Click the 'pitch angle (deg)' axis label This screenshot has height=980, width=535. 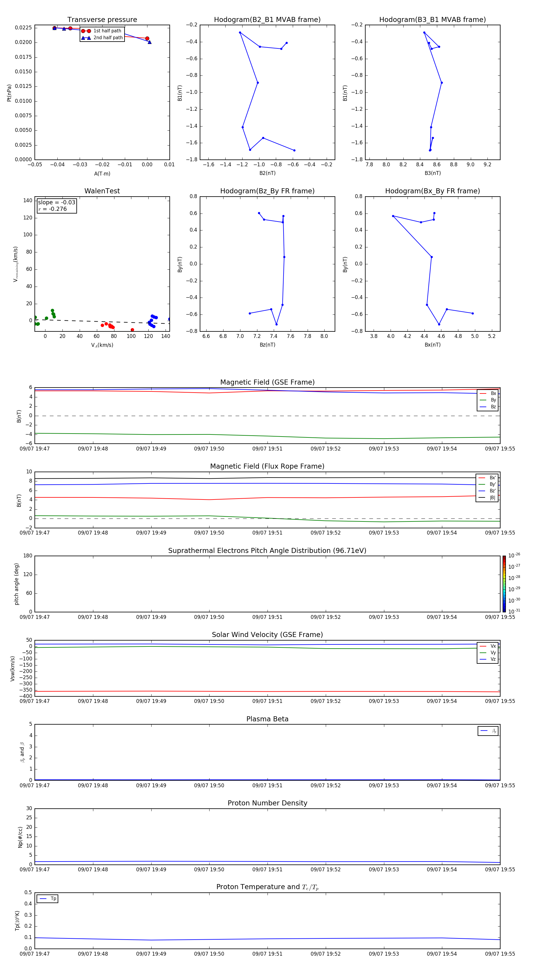coord(16,584)
